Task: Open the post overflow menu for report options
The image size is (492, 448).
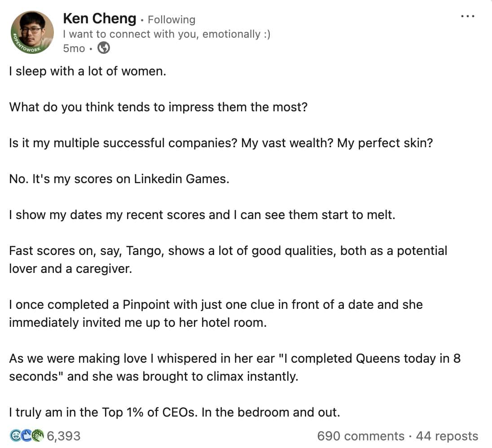Action: click(468, 16)
